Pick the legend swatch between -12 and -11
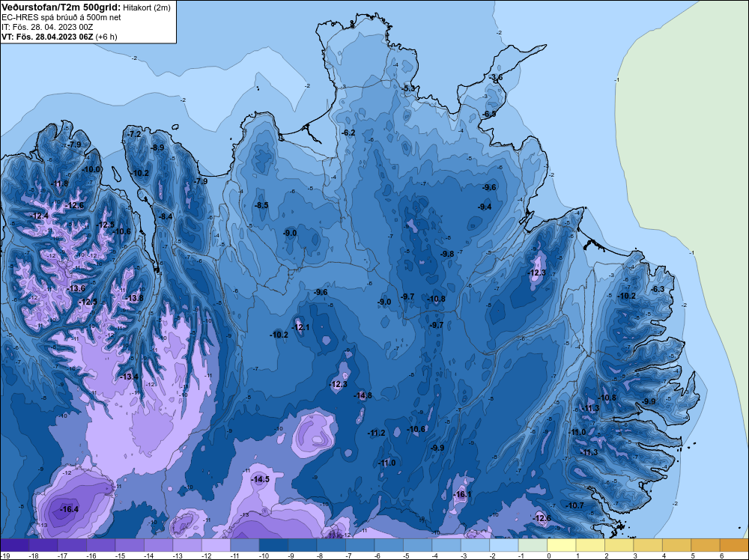The height and width of the screenshot is (560, 749). point(216,545)
